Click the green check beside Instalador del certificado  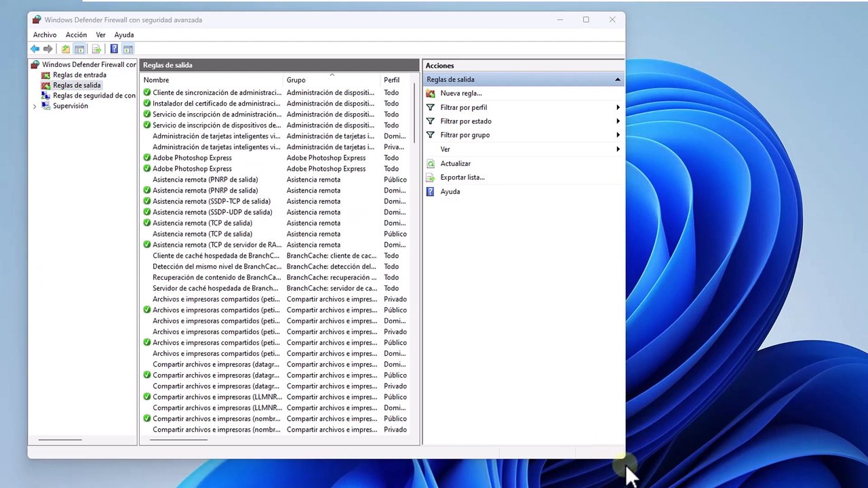[x=147, y=103]
